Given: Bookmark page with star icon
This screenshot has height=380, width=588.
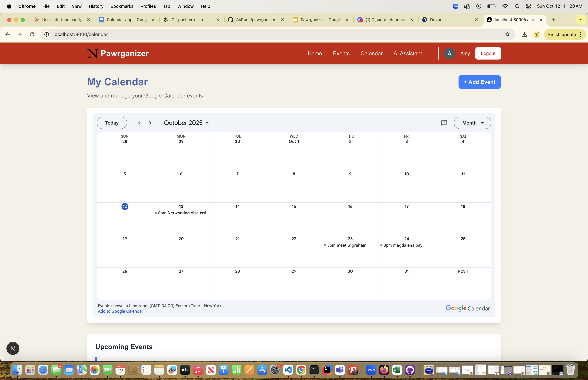Looking at the screenshot, I should 507,34.
